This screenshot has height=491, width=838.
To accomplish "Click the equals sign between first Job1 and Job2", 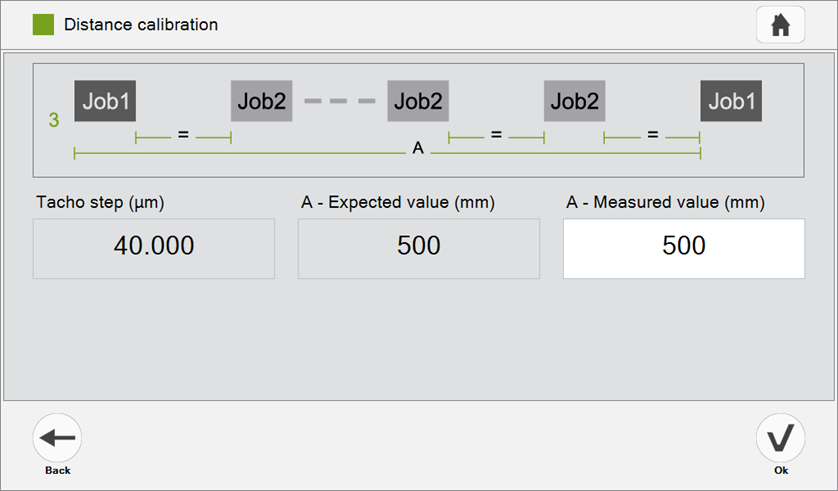I will click(x=183, y=133).
